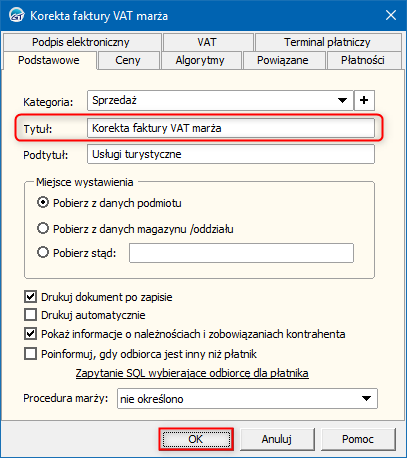Screen dimensions: 407x458
Task: Expand the Kategoria dropdown arrow
Action: click(x=342, y=100)
